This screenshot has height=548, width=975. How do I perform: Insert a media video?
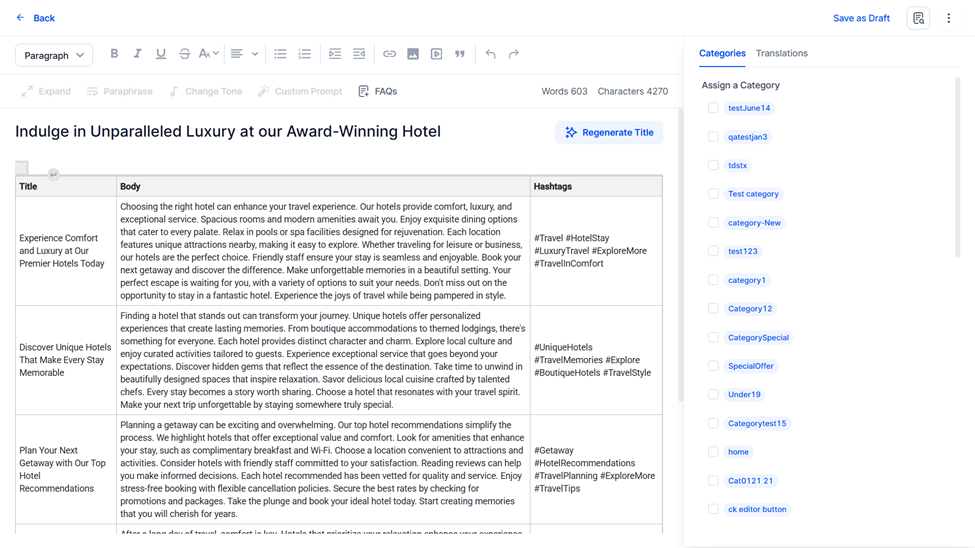pos(437,54)
